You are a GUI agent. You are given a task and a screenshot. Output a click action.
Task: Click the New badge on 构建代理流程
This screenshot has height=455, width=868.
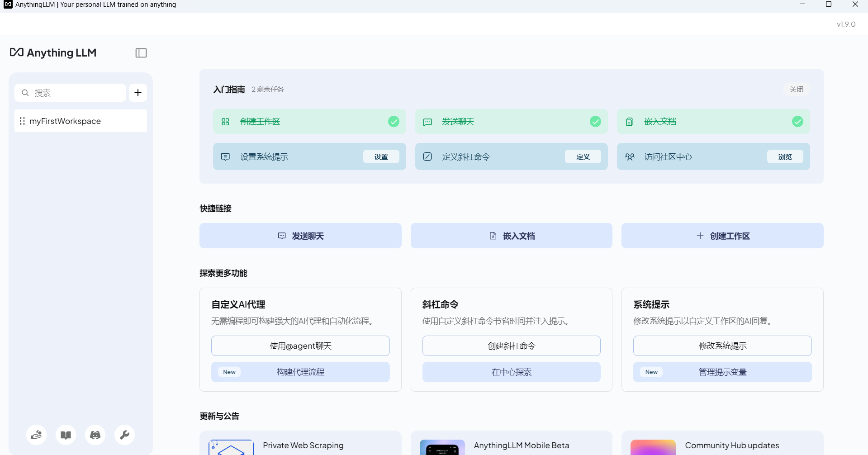[229, 372]
